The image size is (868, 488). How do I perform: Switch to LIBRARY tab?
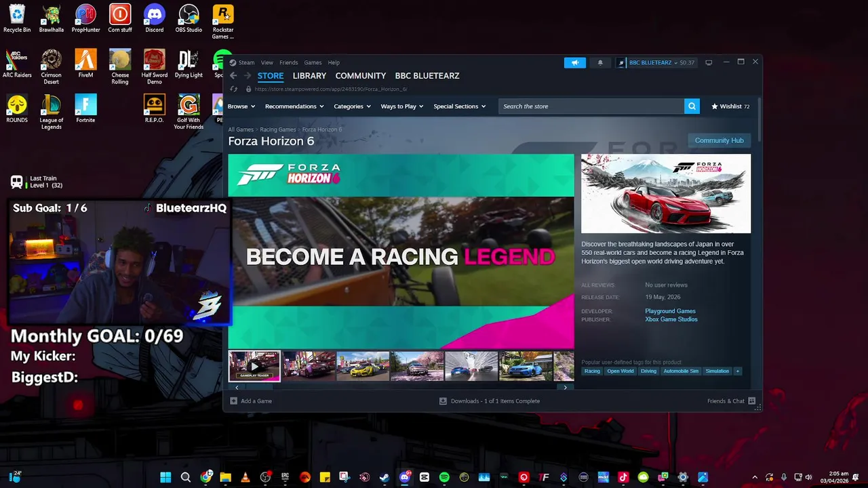pos(309,76)
